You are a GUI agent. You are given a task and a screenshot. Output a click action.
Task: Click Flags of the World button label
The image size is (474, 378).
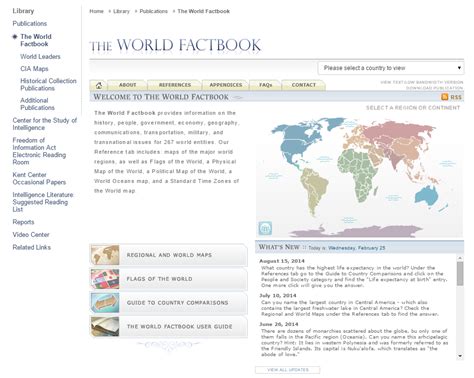pyautogui.click(x=159, y=279)
